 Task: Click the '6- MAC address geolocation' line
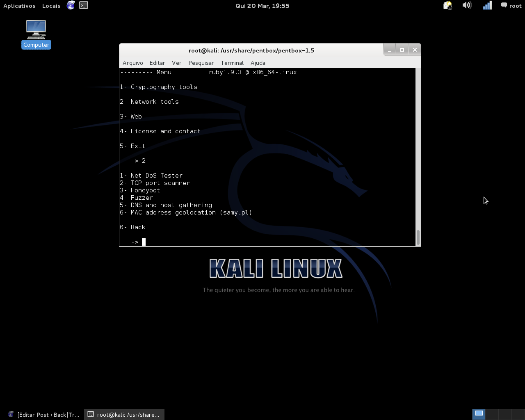[x=186, y=212]
